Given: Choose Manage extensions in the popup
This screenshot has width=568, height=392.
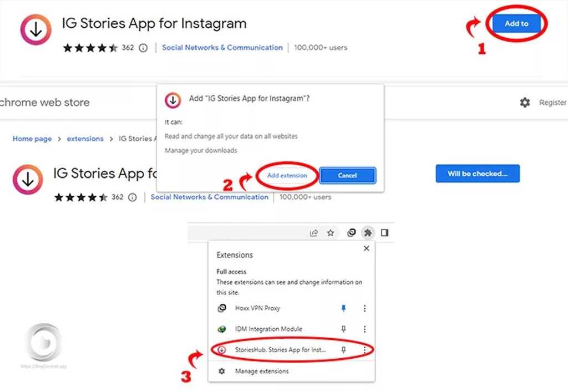Looking at the screenshot, I should 262,371.
